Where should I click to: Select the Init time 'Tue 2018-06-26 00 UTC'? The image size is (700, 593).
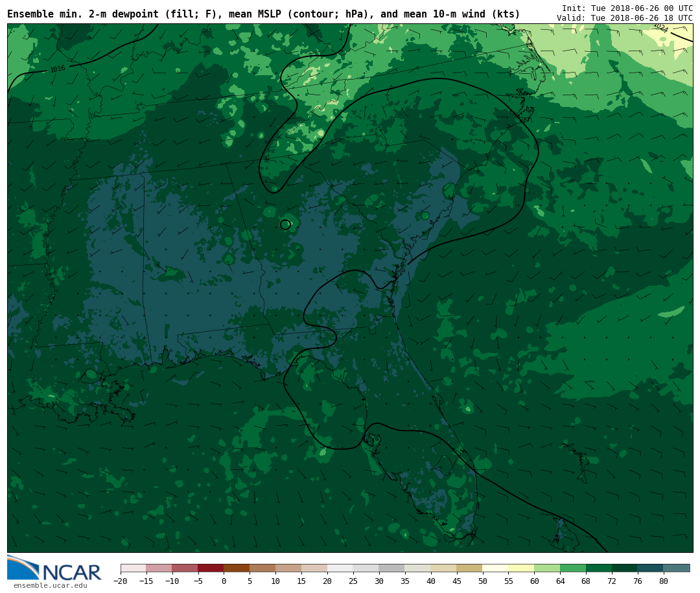642,8
